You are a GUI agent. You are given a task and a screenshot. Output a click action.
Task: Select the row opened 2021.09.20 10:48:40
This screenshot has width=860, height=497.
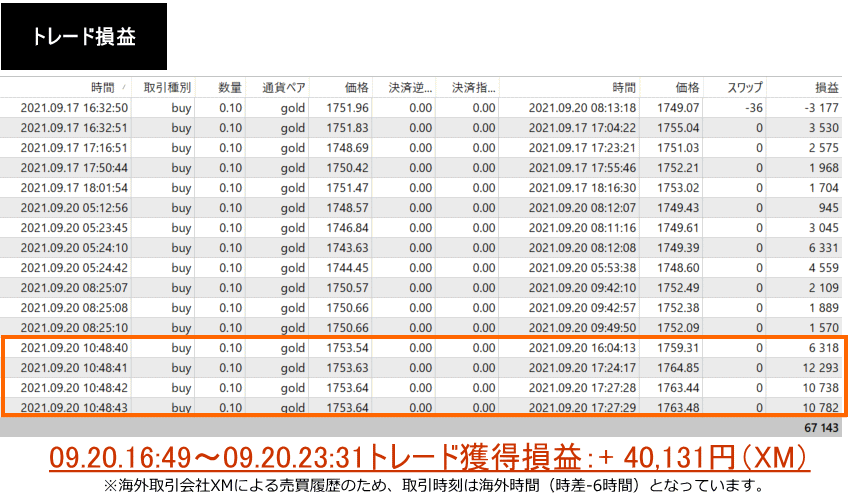(x=74, y=348)
